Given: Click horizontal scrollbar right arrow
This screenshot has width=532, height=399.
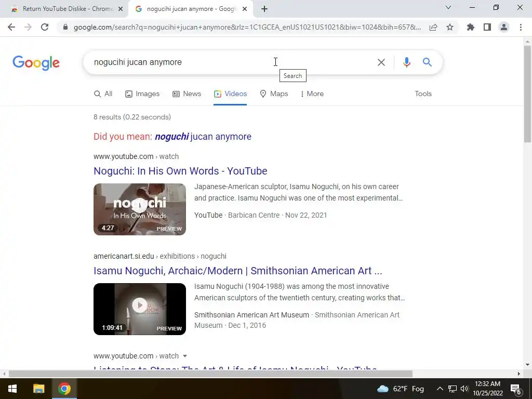Looking at the screenshot, I should click(519, 374).
